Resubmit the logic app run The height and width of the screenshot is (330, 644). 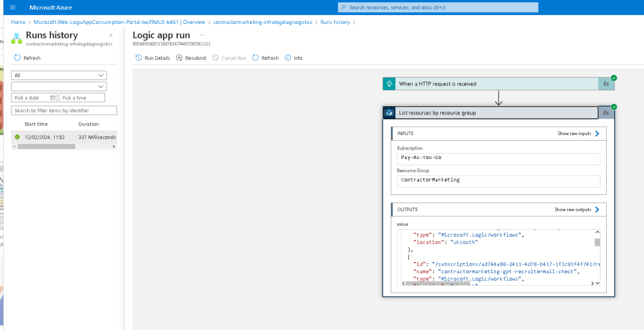[x=191, y=58]
